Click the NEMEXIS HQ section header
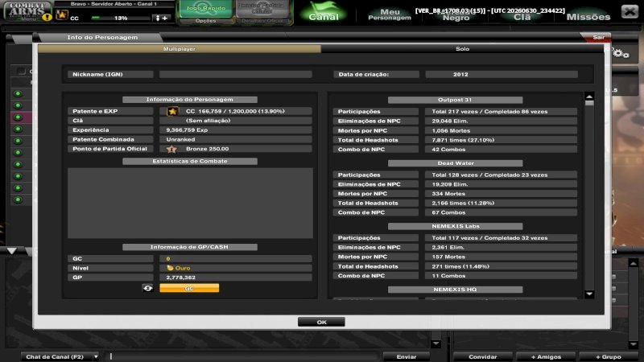 pyautogui.click(x=455, y=290)
